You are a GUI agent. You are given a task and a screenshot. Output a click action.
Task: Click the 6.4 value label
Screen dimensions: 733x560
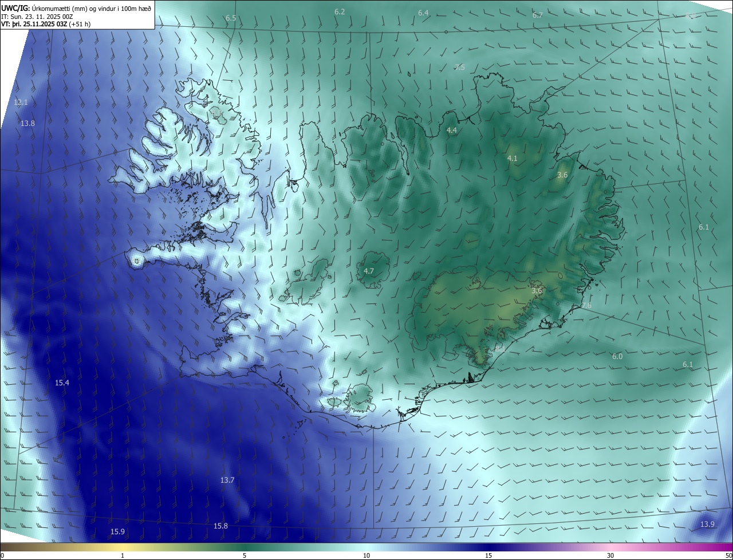pos(423,13)
